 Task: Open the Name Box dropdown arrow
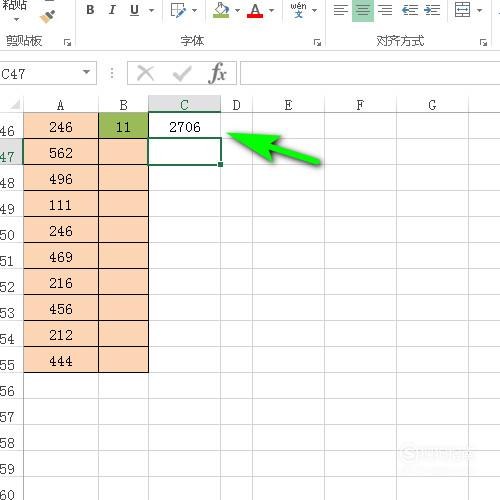(x=87, y=72)
